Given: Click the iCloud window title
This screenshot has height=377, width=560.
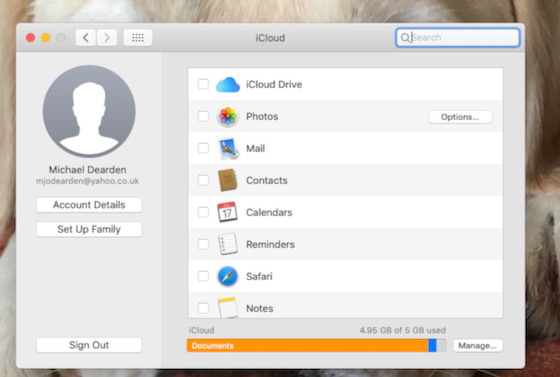Looking at the screenshot, I should 270,38.
